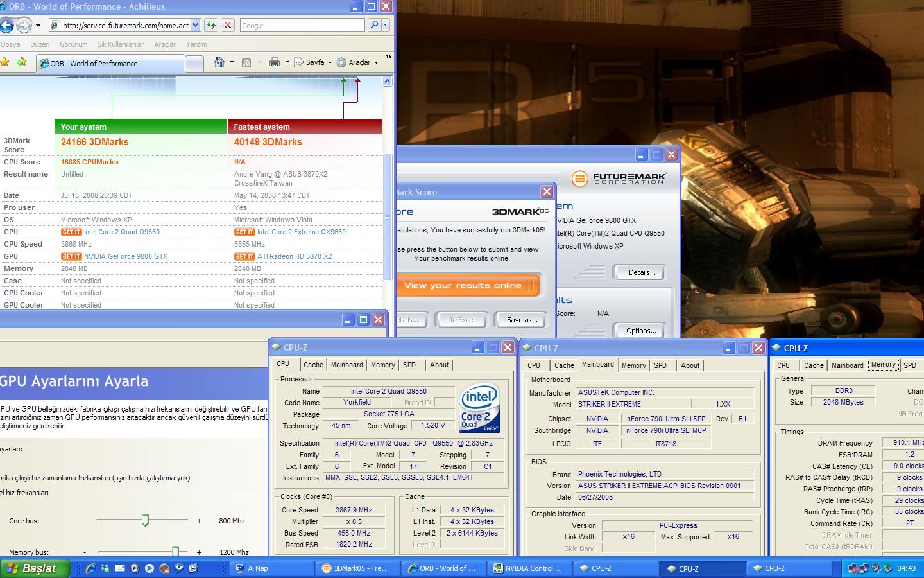The height and width of the screenshot is (578, 924).
Task: Open the mail icon in Quick Launch
Action: click(x=120, y=568)
